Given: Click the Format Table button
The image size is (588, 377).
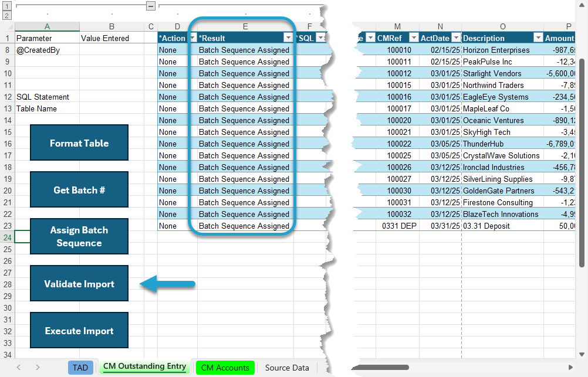Looking at the screenshot, I should [79, 143].
